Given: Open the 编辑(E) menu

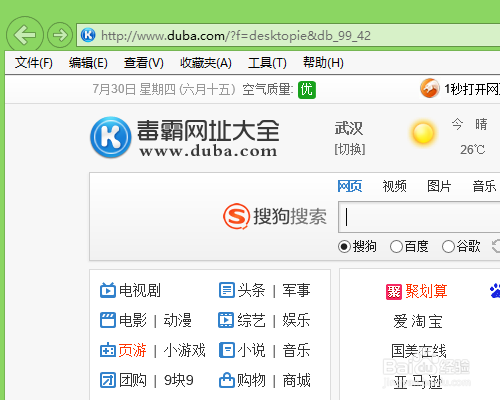Looking at the screenshot, I should (88, 63).
